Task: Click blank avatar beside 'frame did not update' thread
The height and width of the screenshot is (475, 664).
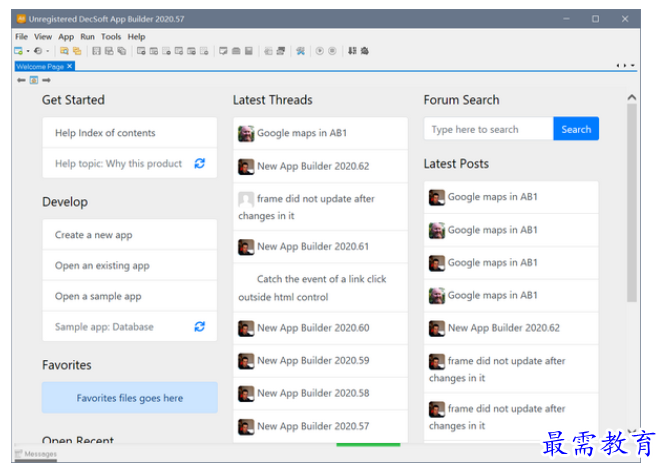Action: point(246,199)
